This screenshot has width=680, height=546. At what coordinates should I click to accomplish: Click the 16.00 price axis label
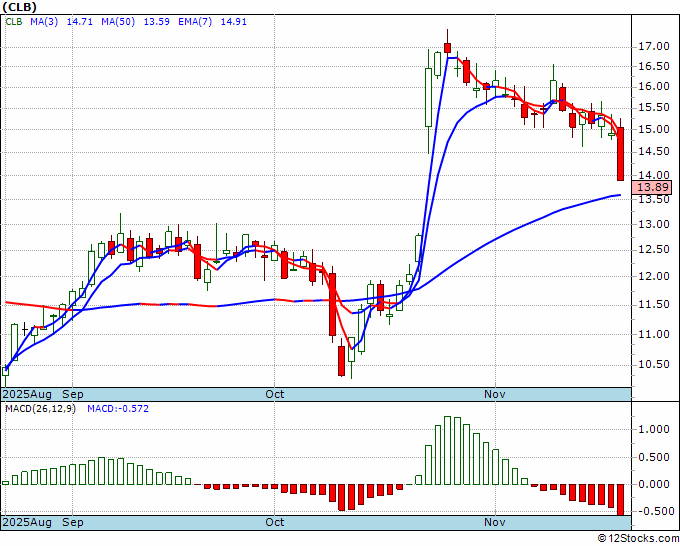coord(654,87)
